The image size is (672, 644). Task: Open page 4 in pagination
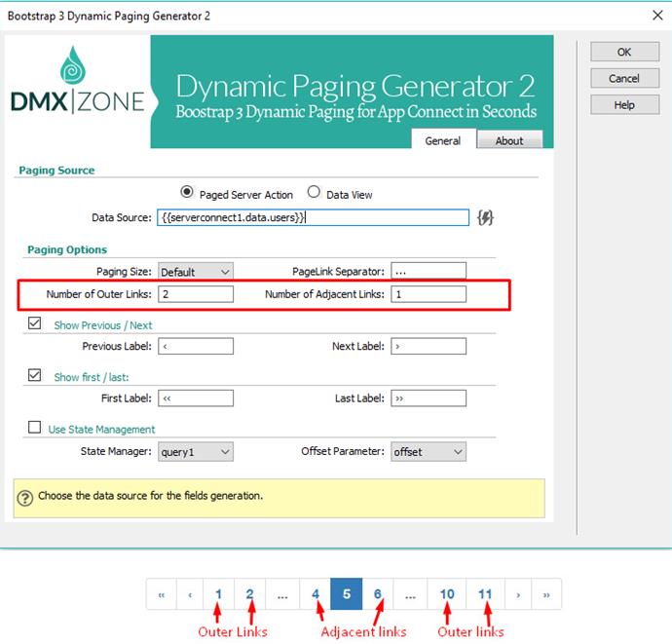(x=316, y=594)
